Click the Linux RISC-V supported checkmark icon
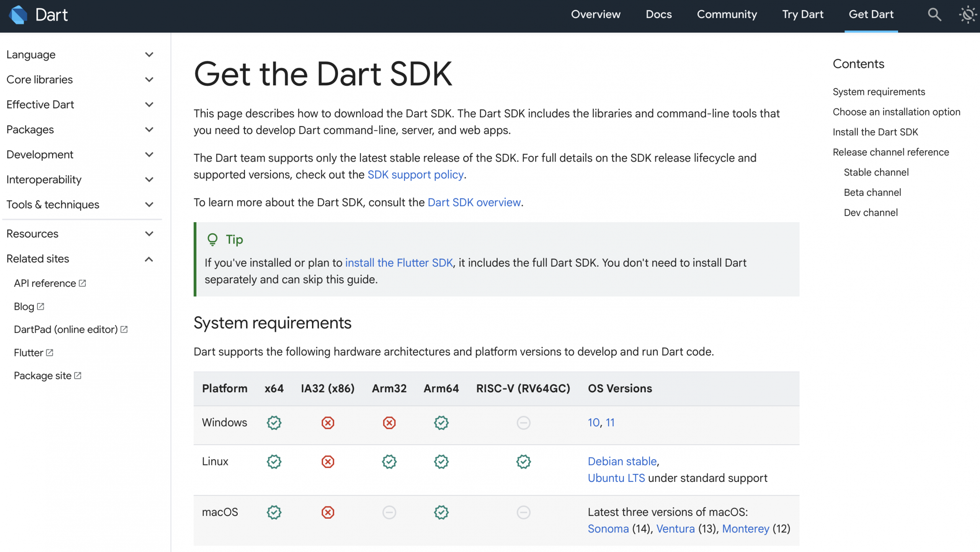Image resolution: width=980 pixels, height=552 pixels. (523, 462)
